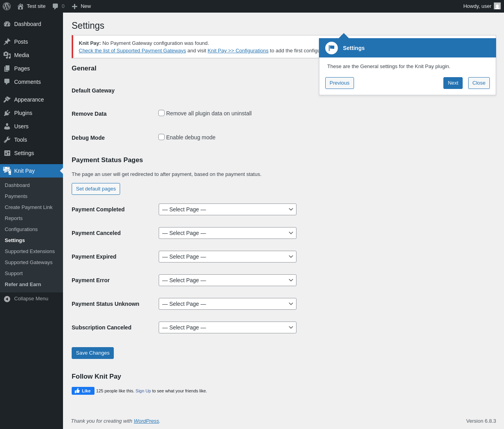Open the Payment Canceled page dropdown

point(228,233)
